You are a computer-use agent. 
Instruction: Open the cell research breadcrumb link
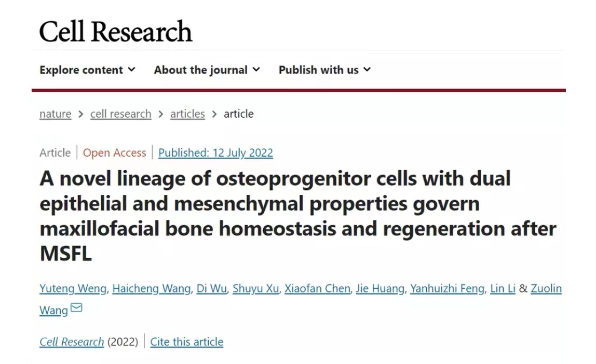(x=120, y=114)
